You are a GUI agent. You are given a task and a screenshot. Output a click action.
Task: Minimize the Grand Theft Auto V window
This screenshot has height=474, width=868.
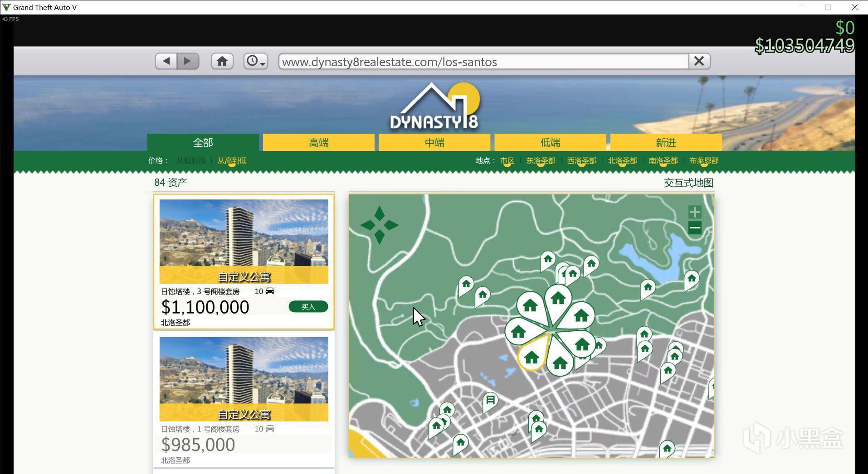[802, 7]
